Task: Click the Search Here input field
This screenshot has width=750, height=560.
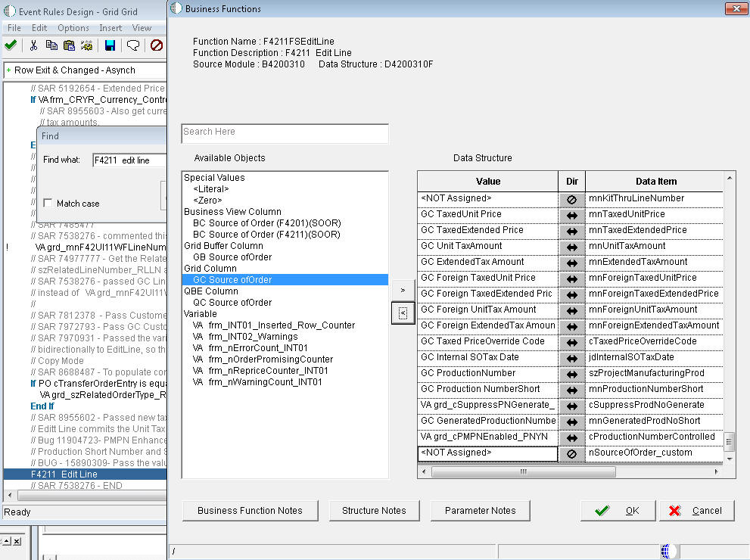Action: pos(285,133)
